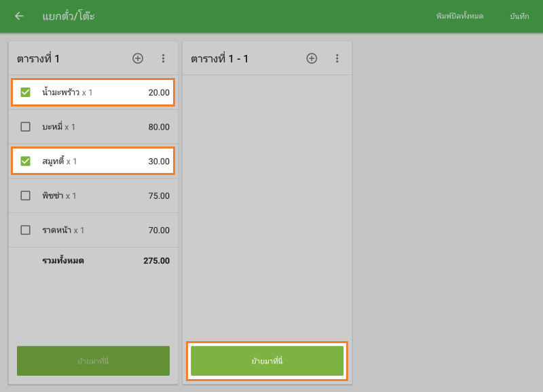543x392 pixels.
Task: Click plus icon on ตารางที่ 1
Action: click(138, 58)
